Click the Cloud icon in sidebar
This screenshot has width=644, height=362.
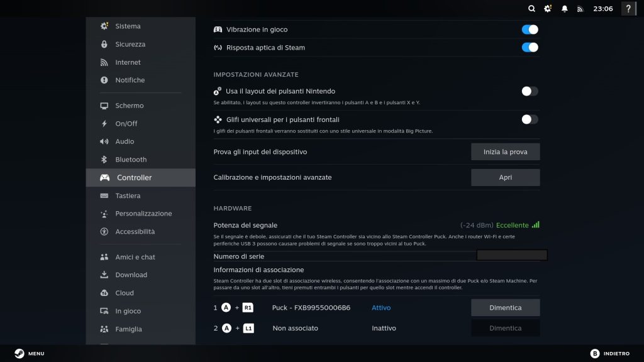click(x=104, y=293)
